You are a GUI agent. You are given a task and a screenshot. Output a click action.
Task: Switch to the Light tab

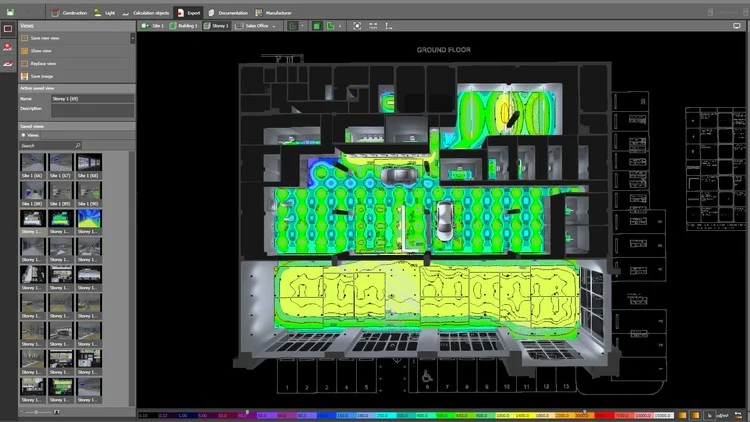(104, 12)
